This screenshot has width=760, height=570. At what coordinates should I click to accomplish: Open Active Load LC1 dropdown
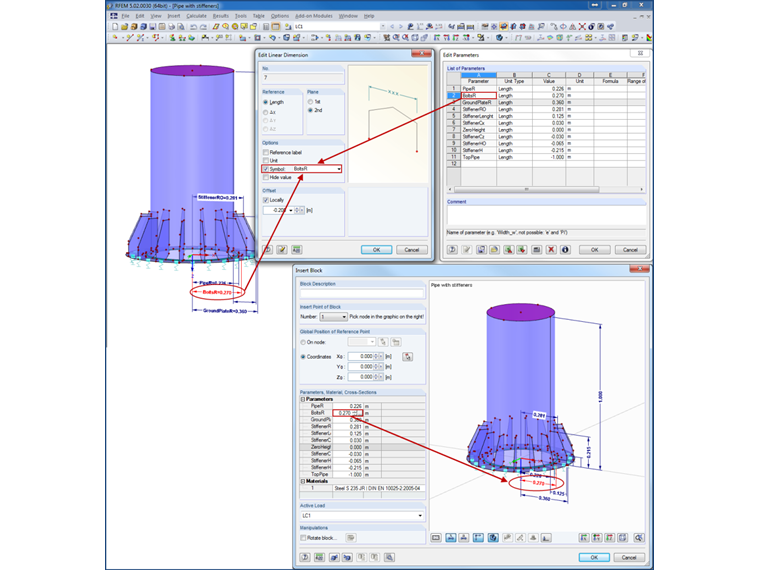tap(420, 516)
